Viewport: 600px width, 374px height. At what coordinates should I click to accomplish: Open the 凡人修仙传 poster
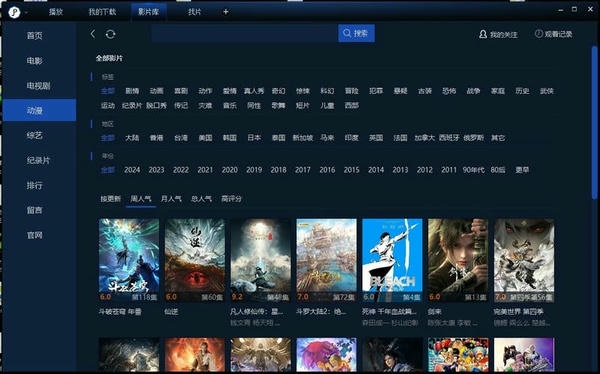(x=261, y=260)
